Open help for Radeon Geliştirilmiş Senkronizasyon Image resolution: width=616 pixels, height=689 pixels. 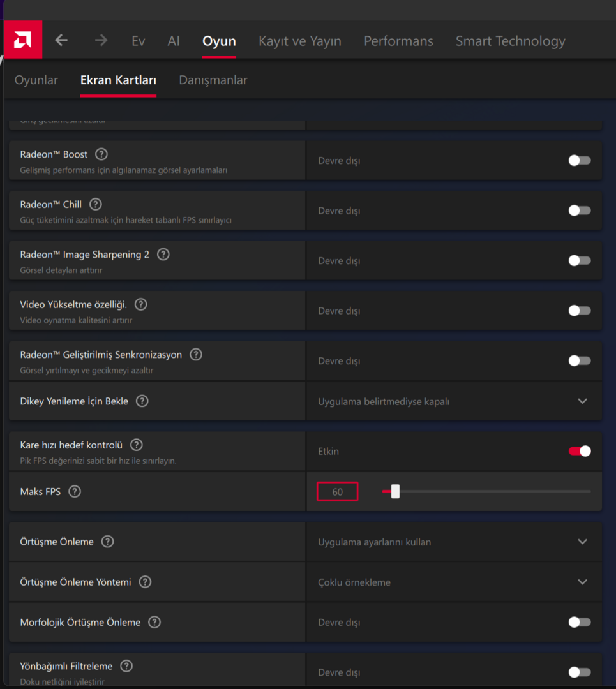click(196, 355)
